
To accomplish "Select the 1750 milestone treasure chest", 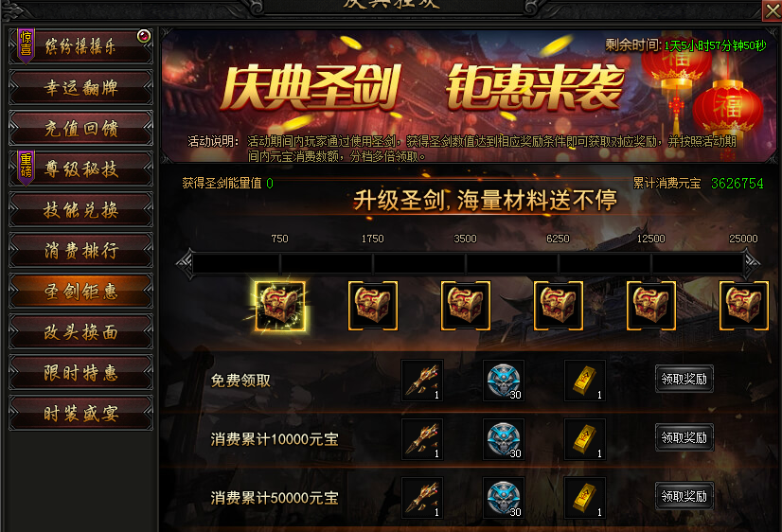I will (373, 306).
